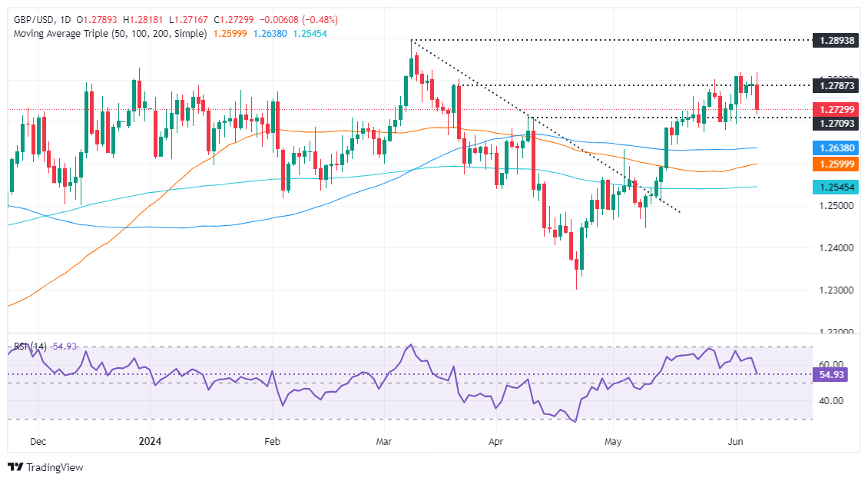Click the Jun label on time axis

(735, 442)
